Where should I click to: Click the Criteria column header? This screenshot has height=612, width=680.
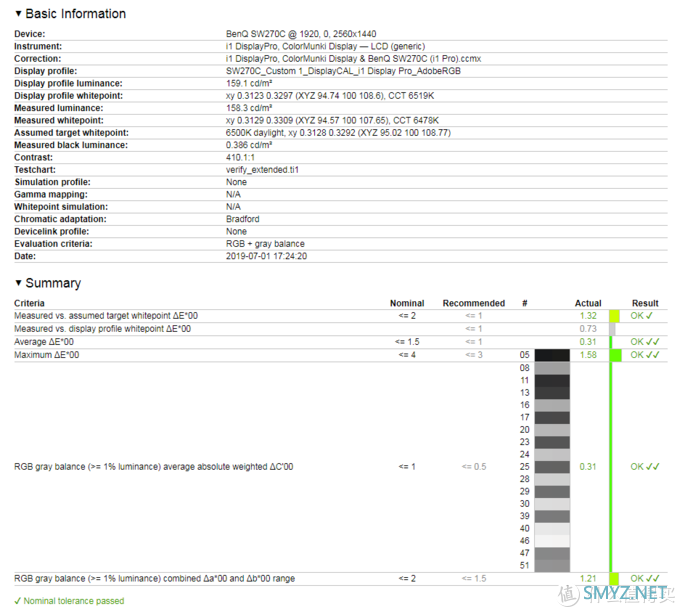tap(29, 304)
